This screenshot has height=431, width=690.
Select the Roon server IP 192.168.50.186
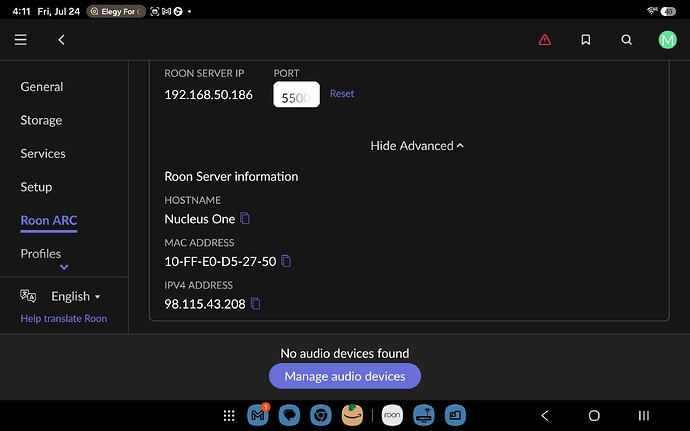coord(209,95)
